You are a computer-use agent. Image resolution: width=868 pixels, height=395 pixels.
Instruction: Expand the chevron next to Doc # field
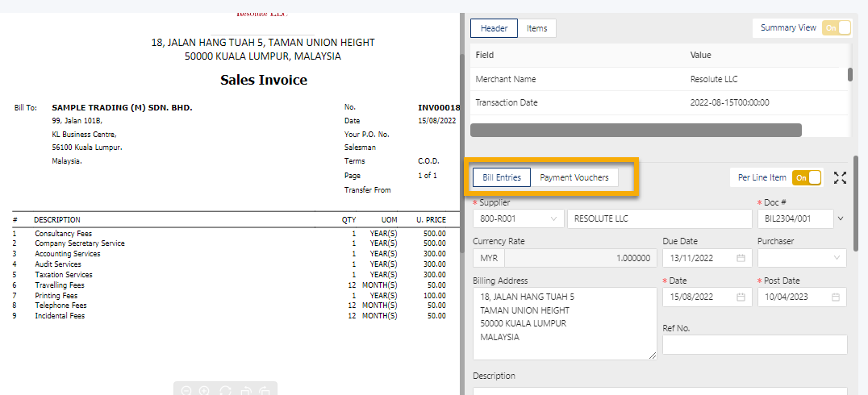click(841, 218)
